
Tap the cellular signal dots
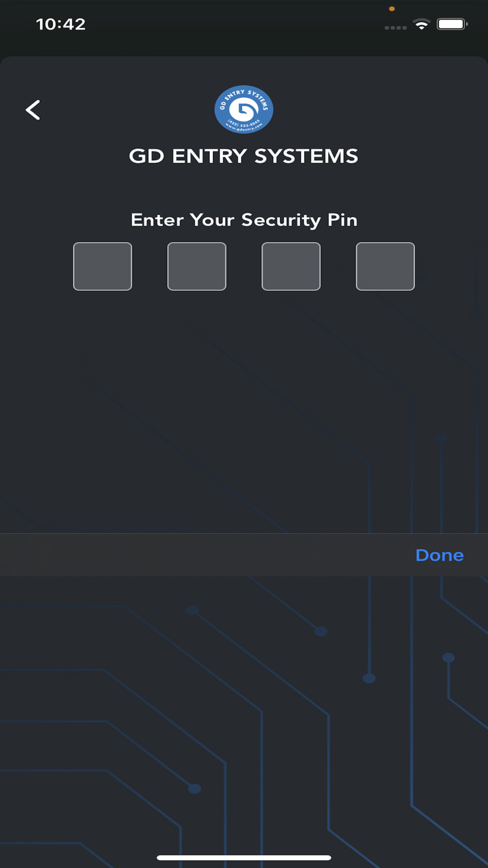[395, 28]
